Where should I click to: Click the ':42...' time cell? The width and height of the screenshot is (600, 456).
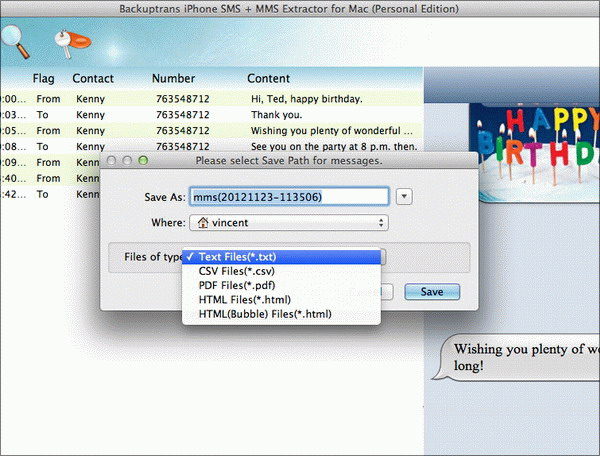tap(14, 194)
